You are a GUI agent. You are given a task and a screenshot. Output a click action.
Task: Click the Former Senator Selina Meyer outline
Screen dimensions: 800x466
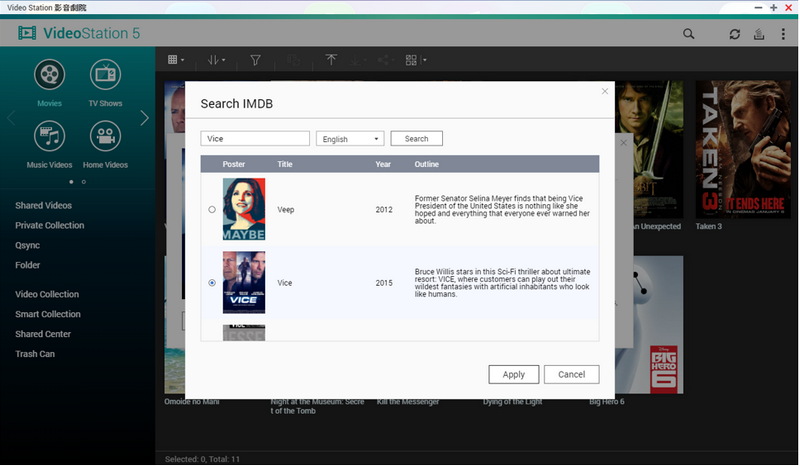(x=502, y=209)
